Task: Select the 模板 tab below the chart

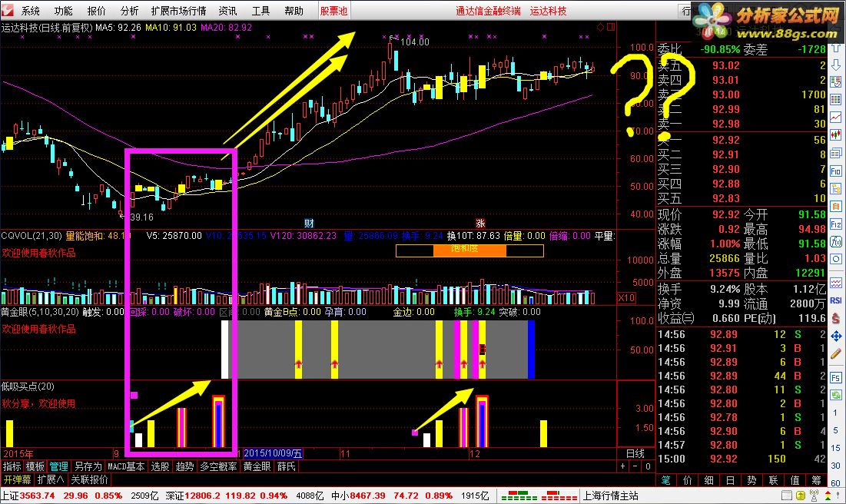Action: tap(35, 466)
